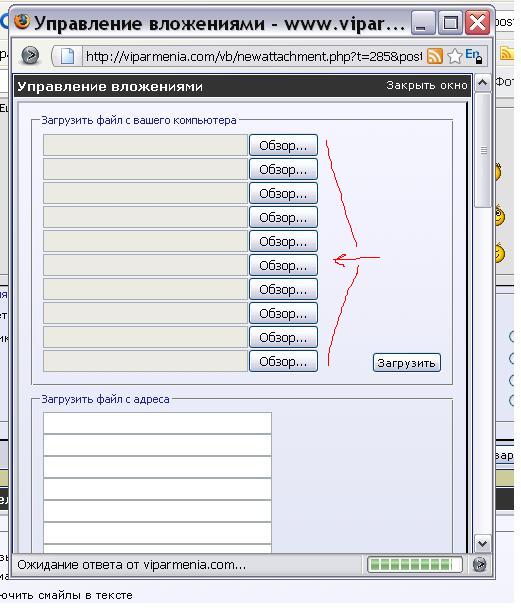
Task: Click the Управление вложениями page heading
Action: click(110, 86)
